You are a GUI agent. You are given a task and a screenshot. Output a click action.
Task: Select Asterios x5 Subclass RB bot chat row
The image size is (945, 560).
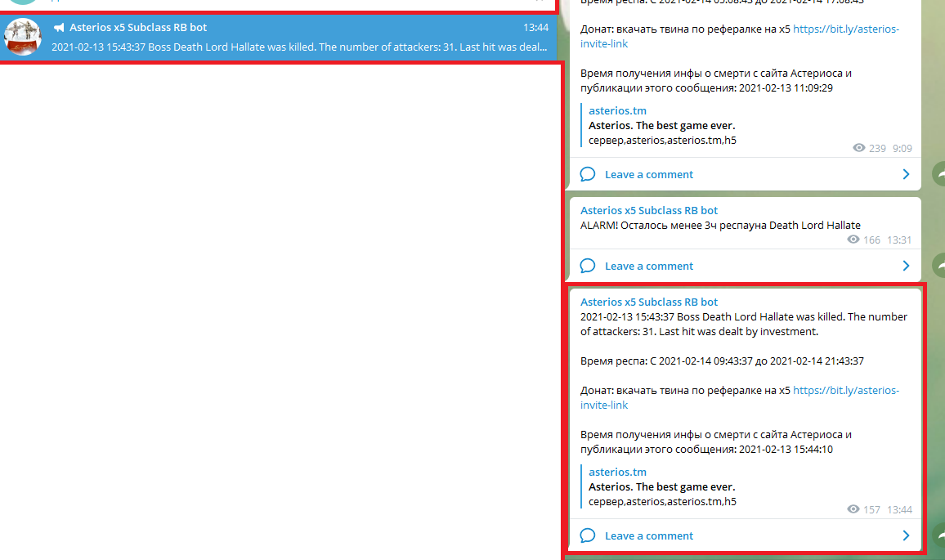tap(278, 38)
